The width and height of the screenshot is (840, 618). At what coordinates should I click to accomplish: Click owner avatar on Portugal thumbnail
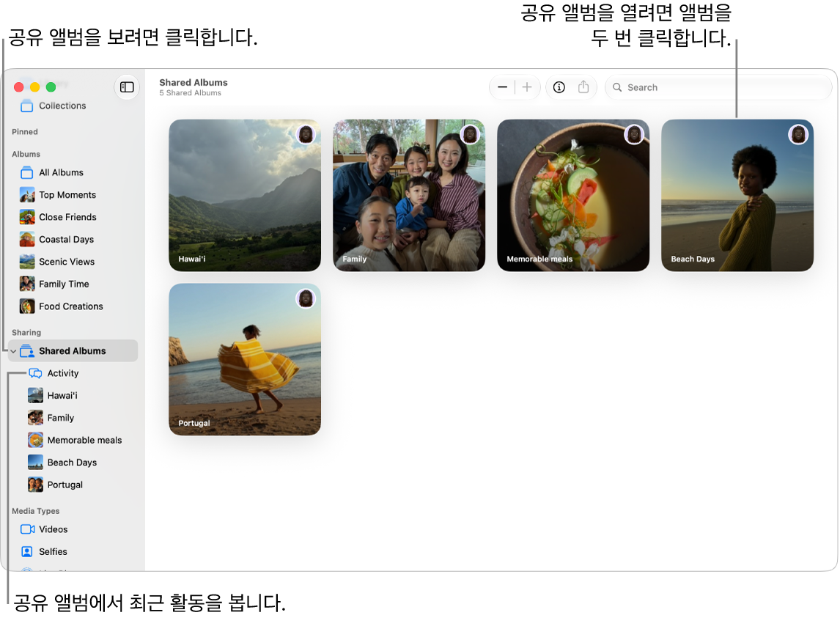pos(306,298)
